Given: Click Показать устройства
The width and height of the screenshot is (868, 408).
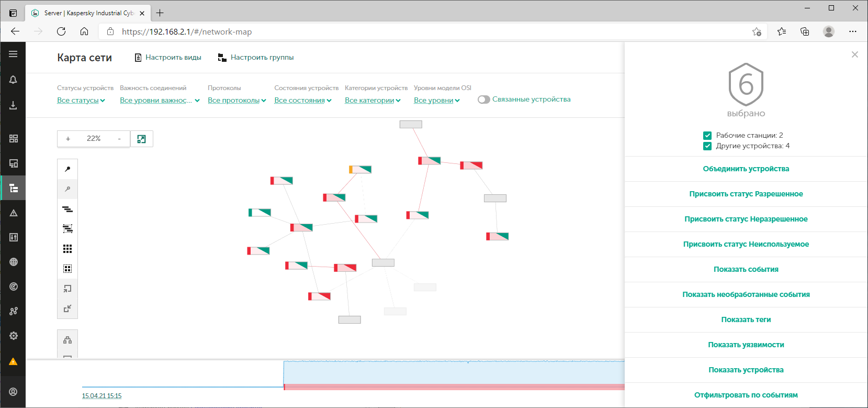Looking at the screenshot, I should point(746,370).
